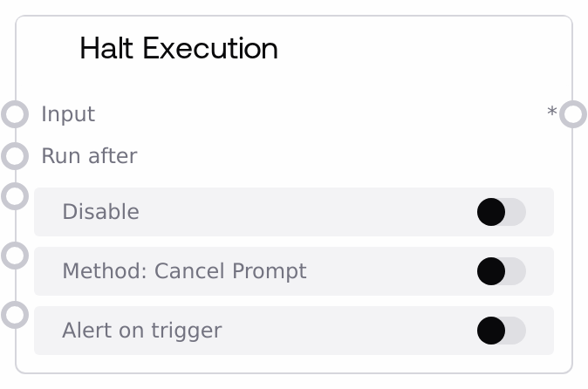
Task: Select the Halt Execution node title
Action: pyautogui.click(x=179, y=48)
